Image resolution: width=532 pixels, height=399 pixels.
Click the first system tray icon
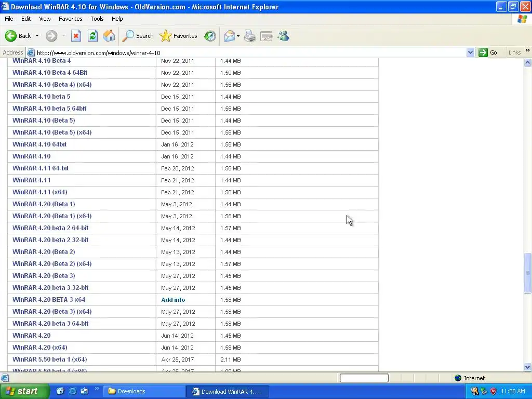pos(475,391)
